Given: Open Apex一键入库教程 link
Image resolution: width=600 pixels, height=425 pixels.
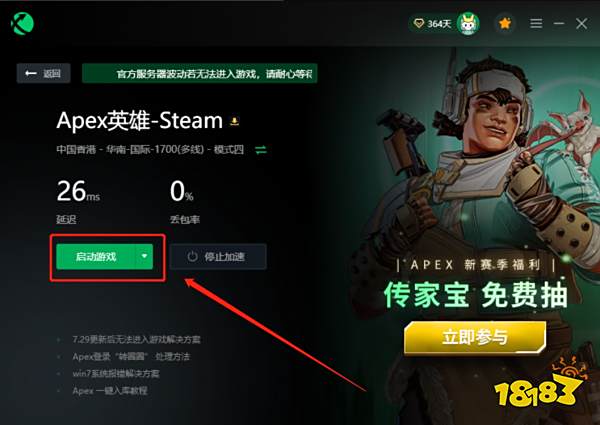Looking at the screenshot, I should 110,391.
